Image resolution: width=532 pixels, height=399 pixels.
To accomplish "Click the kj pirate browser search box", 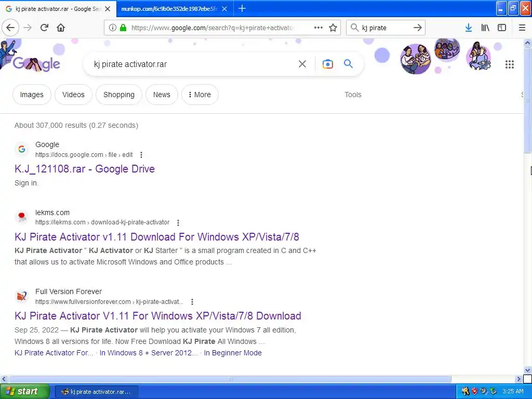I will tap(386, 28).
